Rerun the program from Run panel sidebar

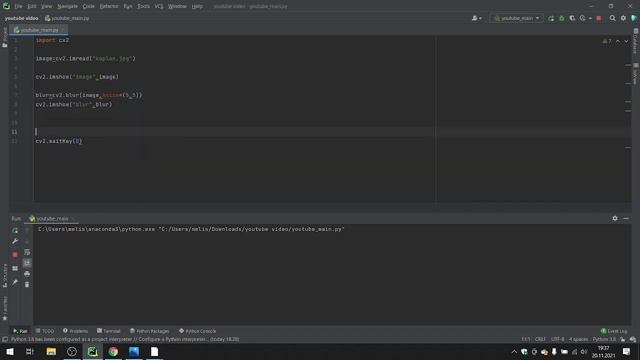pyautogui.click(x=15, y=231)
